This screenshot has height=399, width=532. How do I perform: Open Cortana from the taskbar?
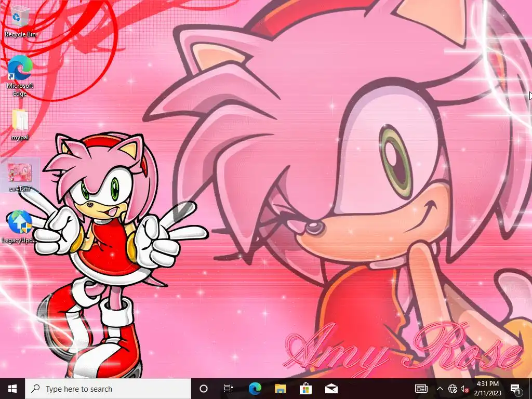[x=204, y=389]
